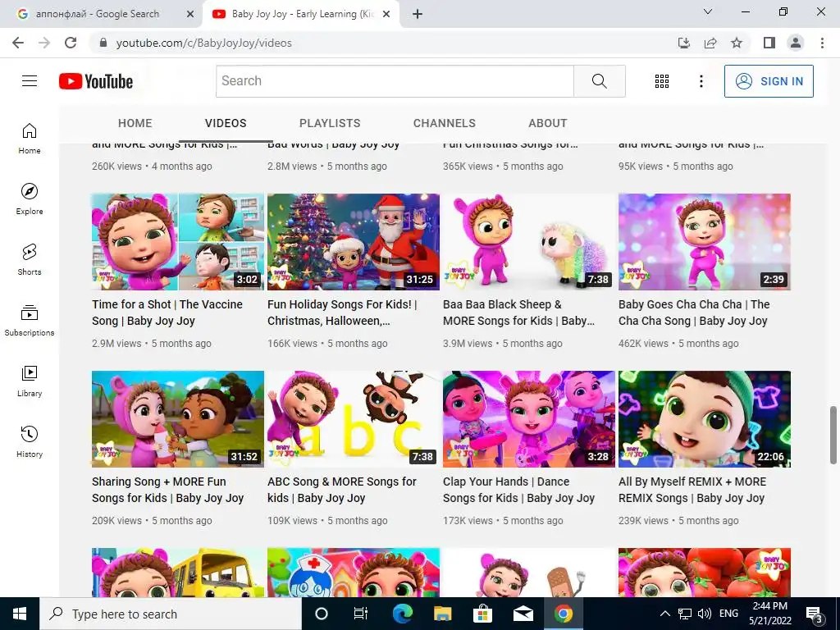This screenshot has height=630, width=840.
Task: Play the 7:38 abc letters thumbnail
Action: pyautogui.click(x=354, y=419)
